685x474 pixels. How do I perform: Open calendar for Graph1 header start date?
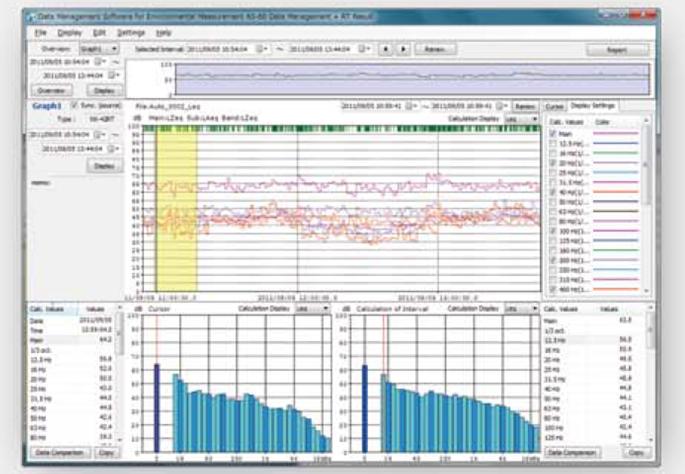pyautogui.click(x=411, y=105)
